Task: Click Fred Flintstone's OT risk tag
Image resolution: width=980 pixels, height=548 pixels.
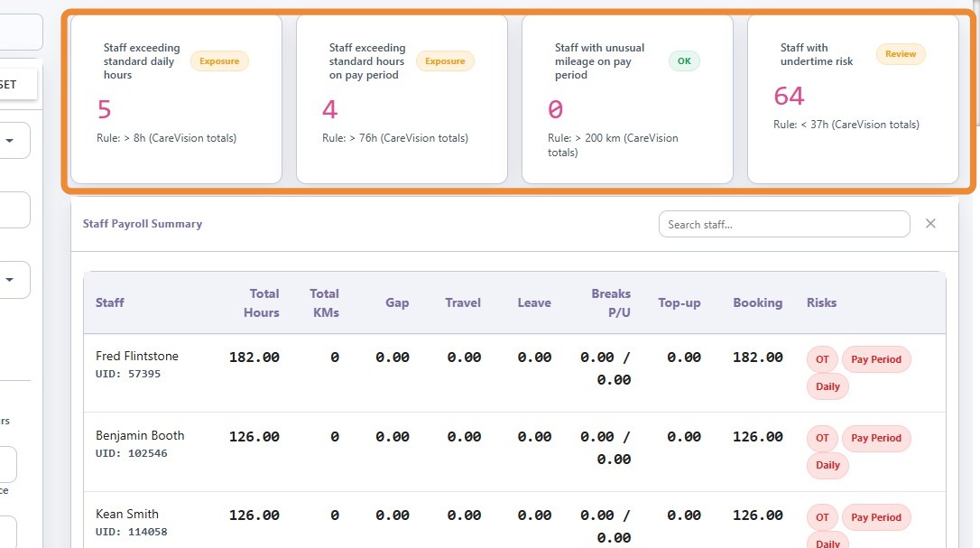Action: pos(822,359)
